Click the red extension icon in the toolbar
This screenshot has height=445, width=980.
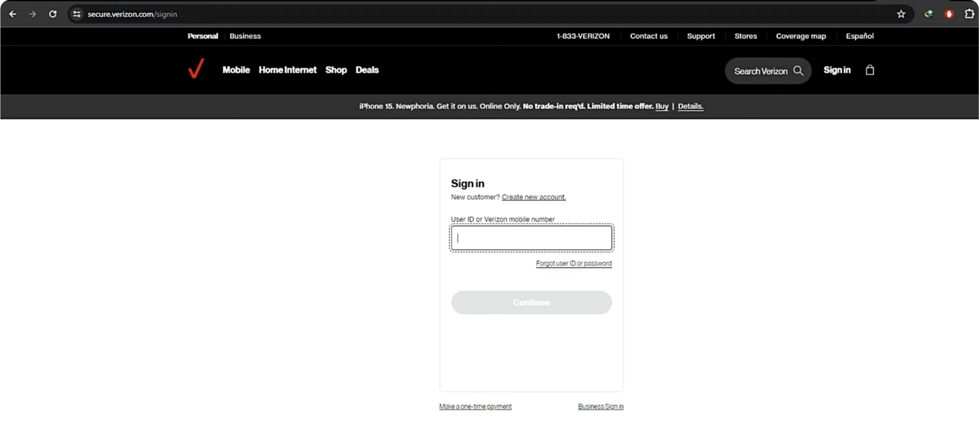[x=949, y=14]
